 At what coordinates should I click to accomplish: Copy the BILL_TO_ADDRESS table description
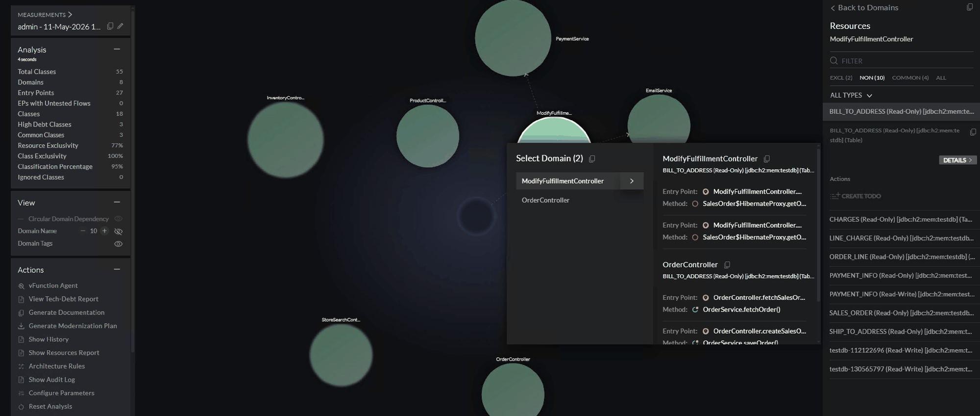pos(973,131)
